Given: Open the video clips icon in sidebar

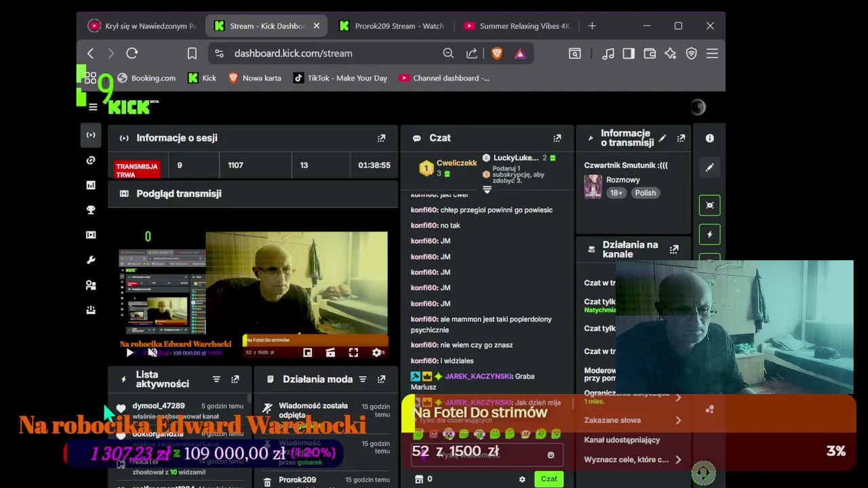Looking at the screenshot, I should point(91,235).
